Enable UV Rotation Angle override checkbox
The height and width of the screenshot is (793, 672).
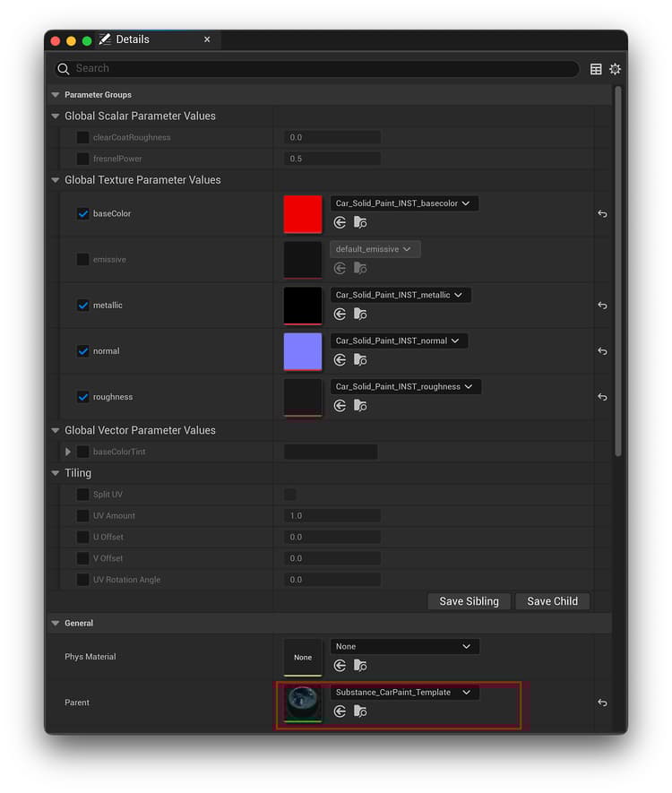pos(82,580)
